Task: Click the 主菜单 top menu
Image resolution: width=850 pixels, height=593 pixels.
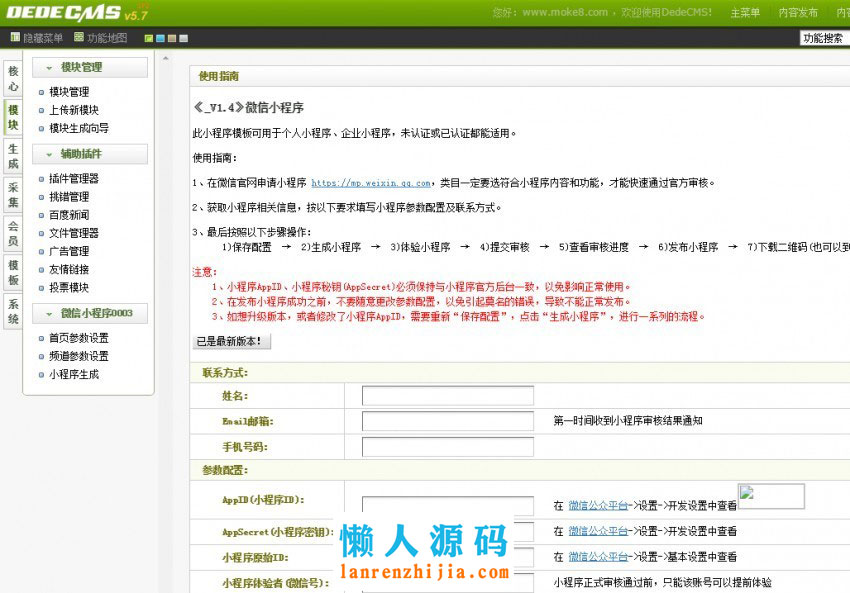Action: point(745,12)
